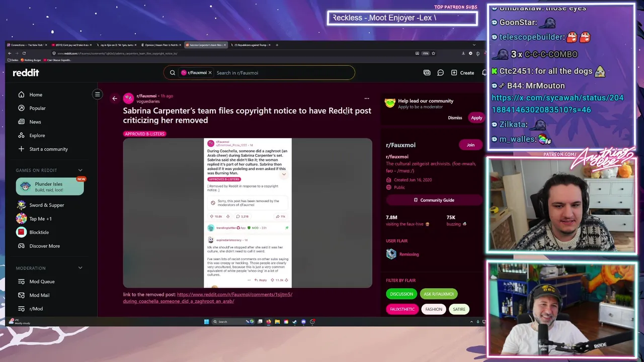Open the Blocktide game

tap(33, 232)
